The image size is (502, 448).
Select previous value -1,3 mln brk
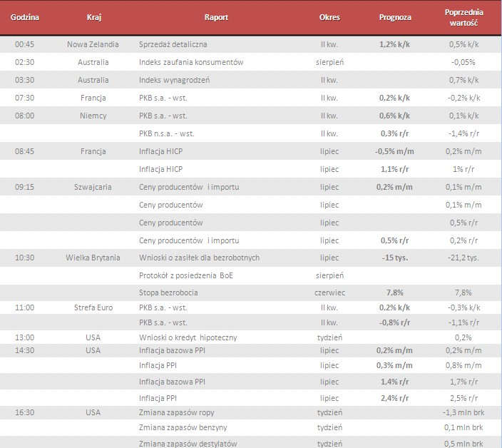(463, 412)
